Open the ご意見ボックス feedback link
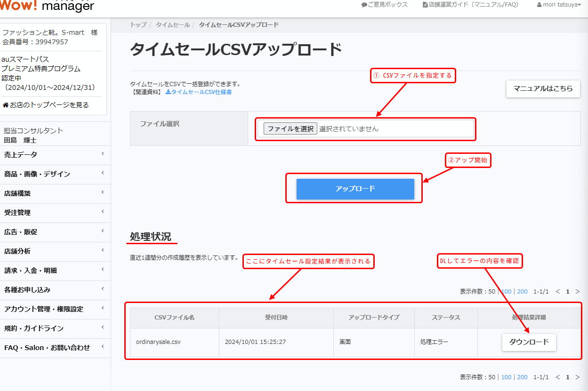The width and height of the screenshot is (588, 391). point(384,5)
